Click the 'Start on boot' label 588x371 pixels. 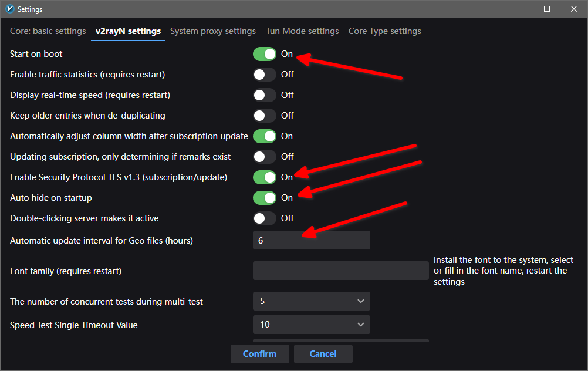pyautogui.click(x=36, y=54)
